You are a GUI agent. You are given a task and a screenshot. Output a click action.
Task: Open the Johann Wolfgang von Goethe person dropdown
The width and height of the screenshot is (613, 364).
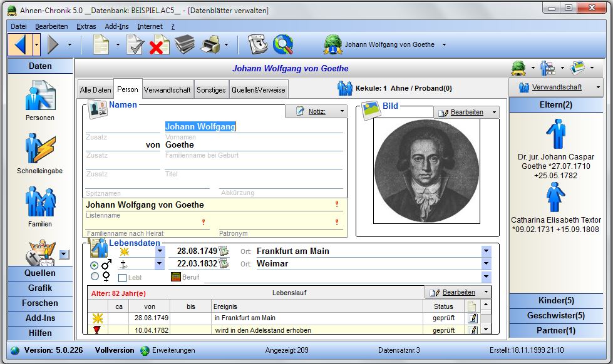(444, 44)
